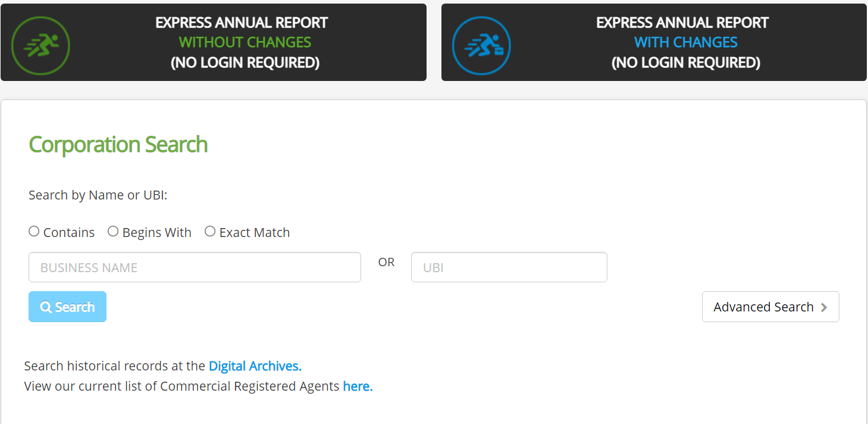Image resolution: width=868 pixels, height=424 pixels.
Task: Select the Contains radio button
Action: coord(34,231)
